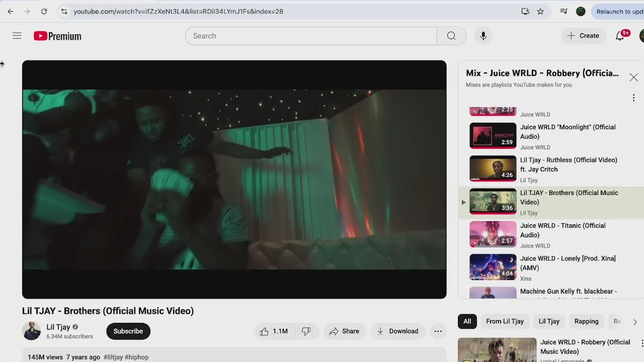
Task: Open the notifications bell
Action: (620, 36)
